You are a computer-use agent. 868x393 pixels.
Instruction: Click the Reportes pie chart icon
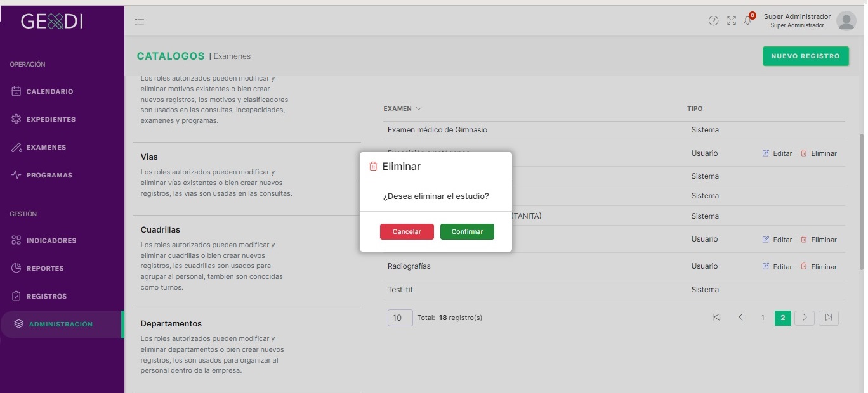click(16, 268)
